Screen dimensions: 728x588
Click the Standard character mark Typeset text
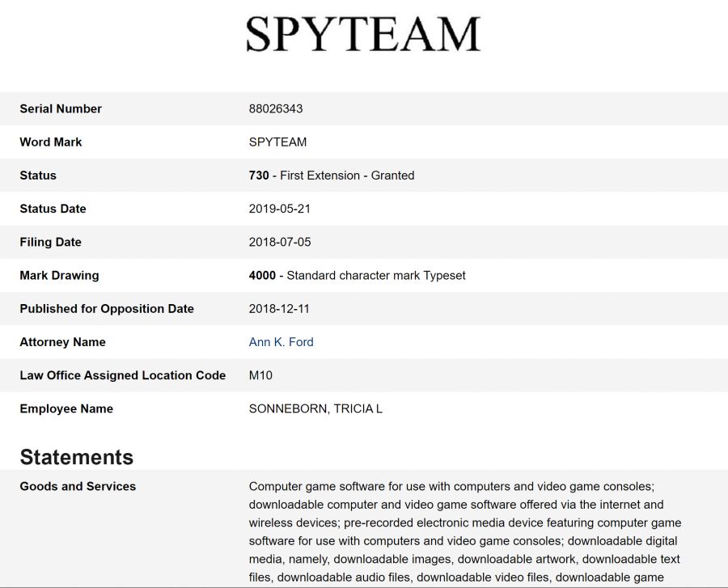[376, 275]
